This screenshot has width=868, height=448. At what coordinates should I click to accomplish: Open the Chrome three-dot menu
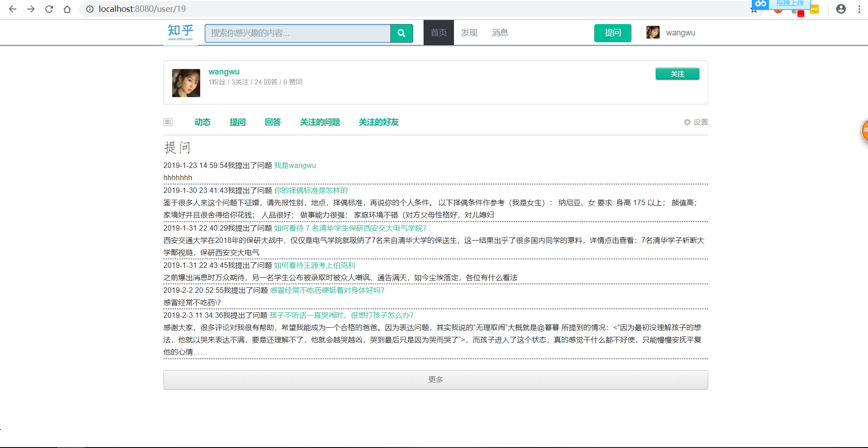[859, 9]
